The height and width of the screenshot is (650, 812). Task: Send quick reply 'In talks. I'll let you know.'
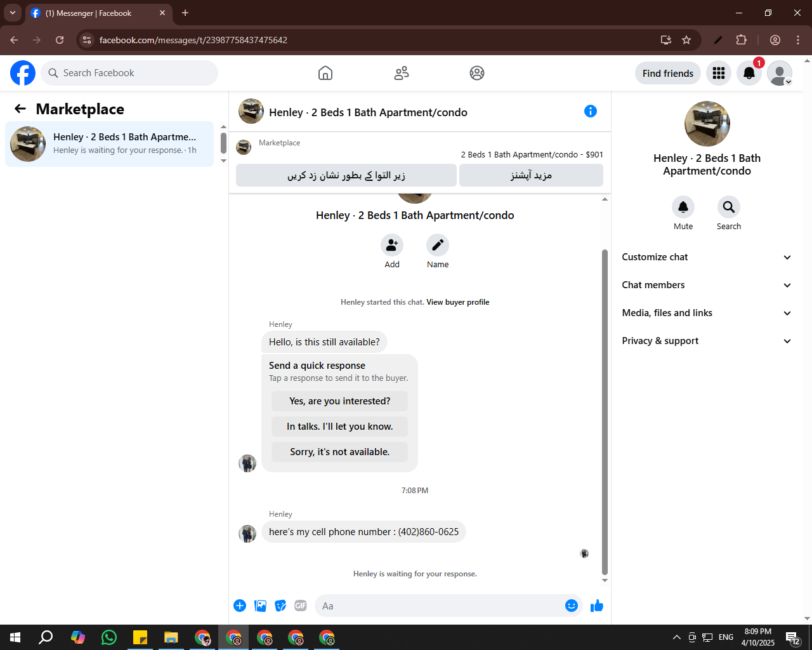coord(340,427)
